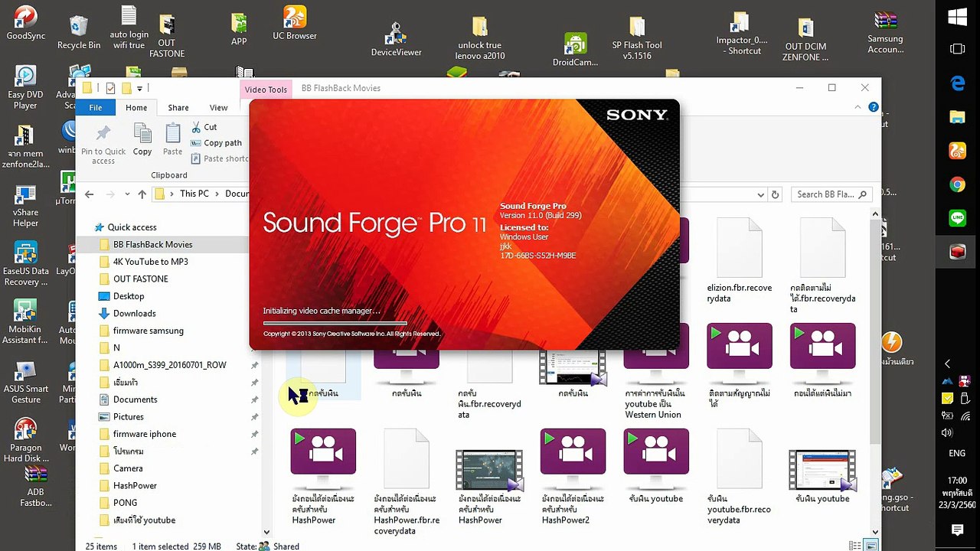Open Explorer help with the question mark icon
This screenshot has height=551, width=980.
pos(874,108)
